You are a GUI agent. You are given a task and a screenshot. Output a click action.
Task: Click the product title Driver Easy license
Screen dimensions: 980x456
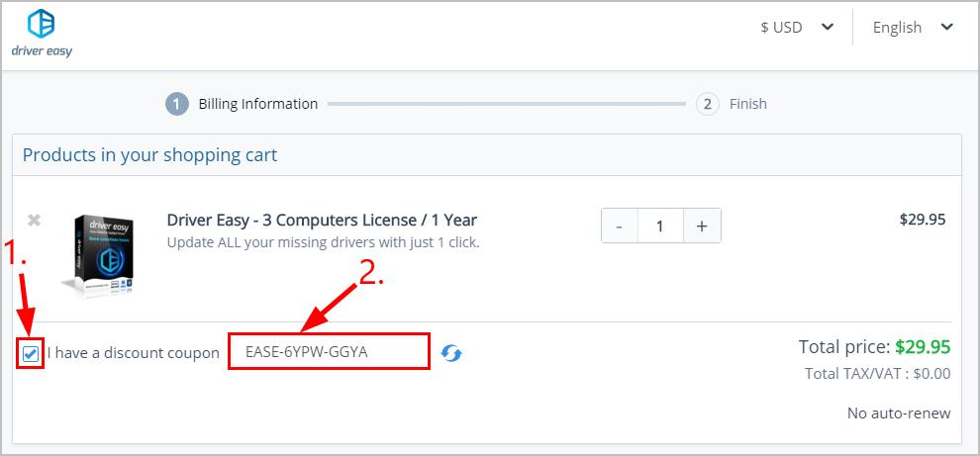click(x=322, y=220)
